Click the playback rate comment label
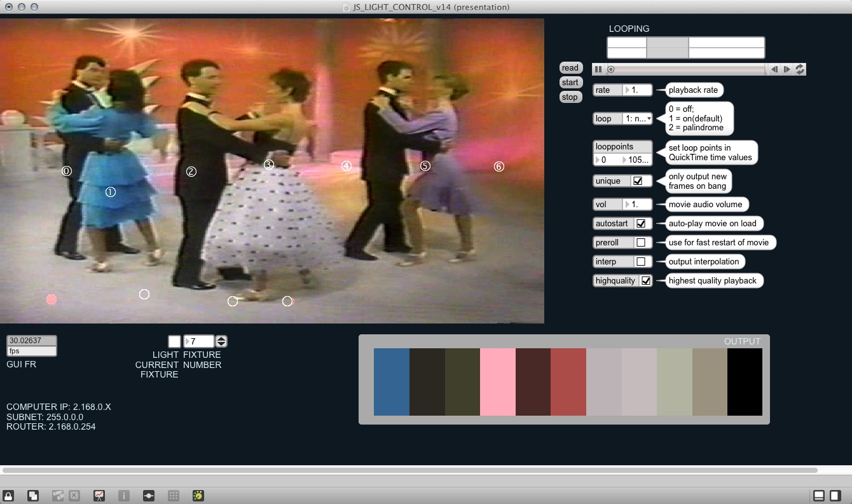 [693, 90]
